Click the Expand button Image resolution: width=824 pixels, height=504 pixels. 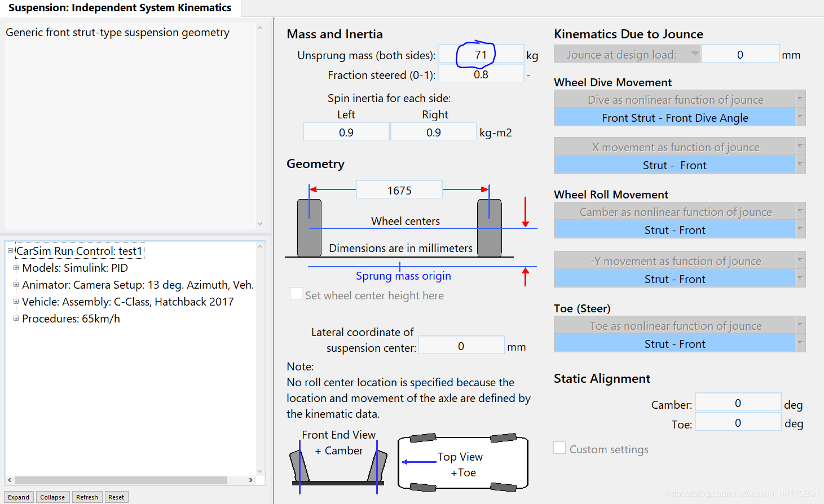(19, 497)
